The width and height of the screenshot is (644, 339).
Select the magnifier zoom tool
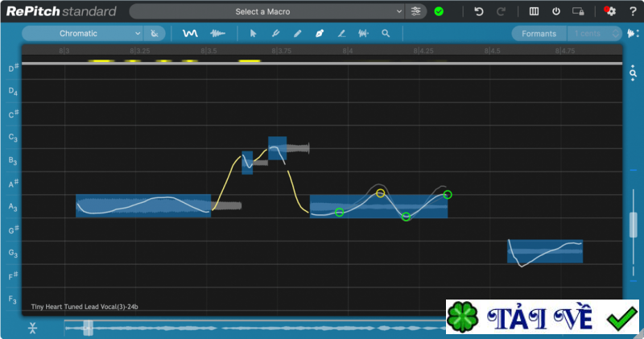click(x=386, y=33)
